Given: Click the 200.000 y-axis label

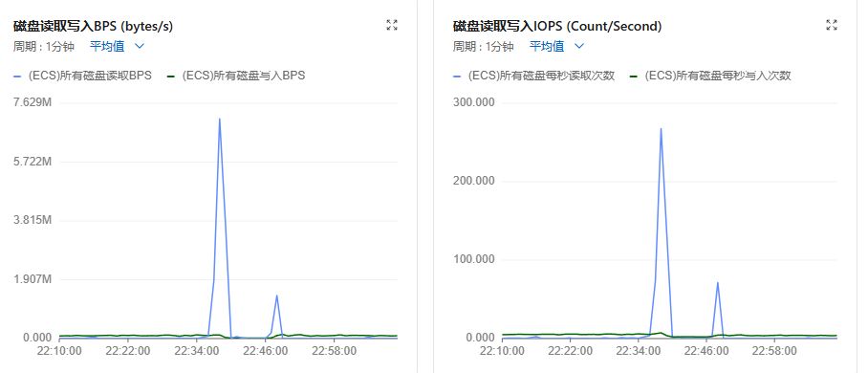Looking at the screenshot, I should [474, 181].
